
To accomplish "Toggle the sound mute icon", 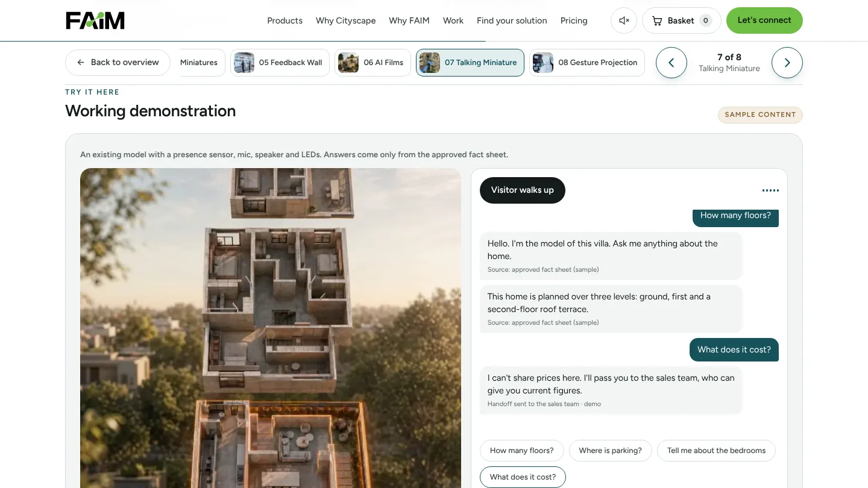I will click(x=624, y=20).
